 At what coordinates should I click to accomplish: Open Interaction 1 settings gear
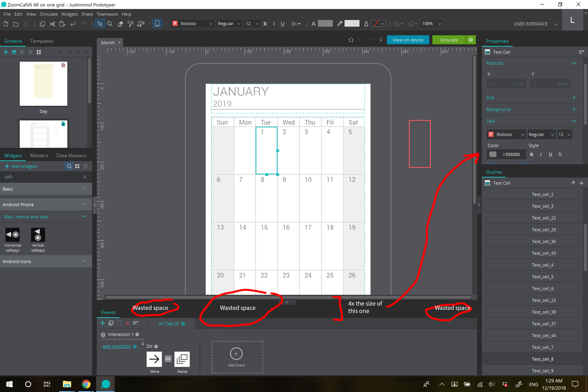137,335
